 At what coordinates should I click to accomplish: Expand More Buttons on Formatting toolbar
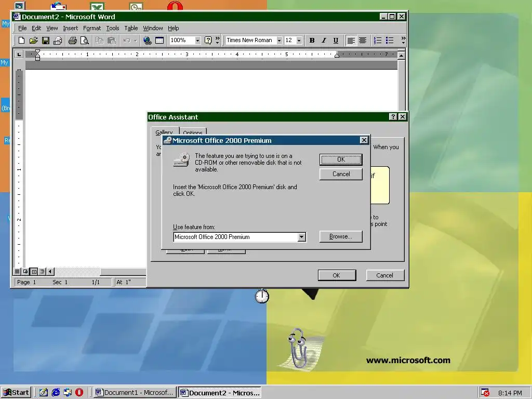403,41
